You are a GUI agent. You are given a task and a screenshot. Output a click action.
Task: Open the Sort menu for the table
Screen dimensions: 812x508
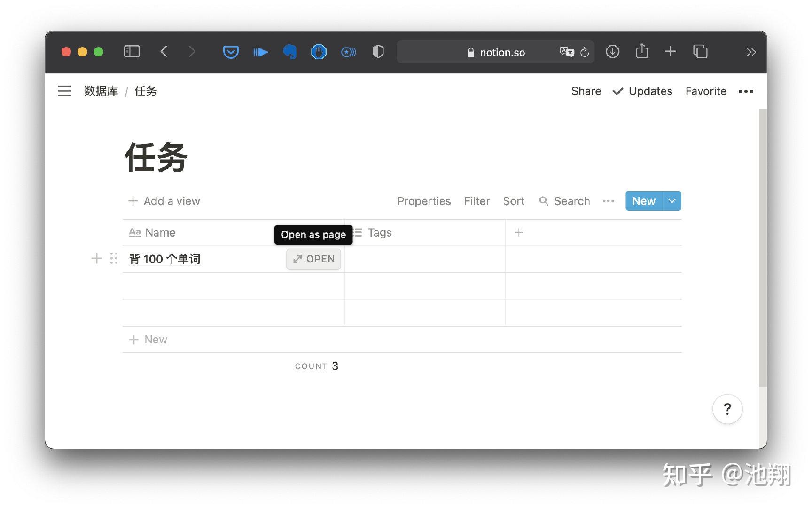513,201
